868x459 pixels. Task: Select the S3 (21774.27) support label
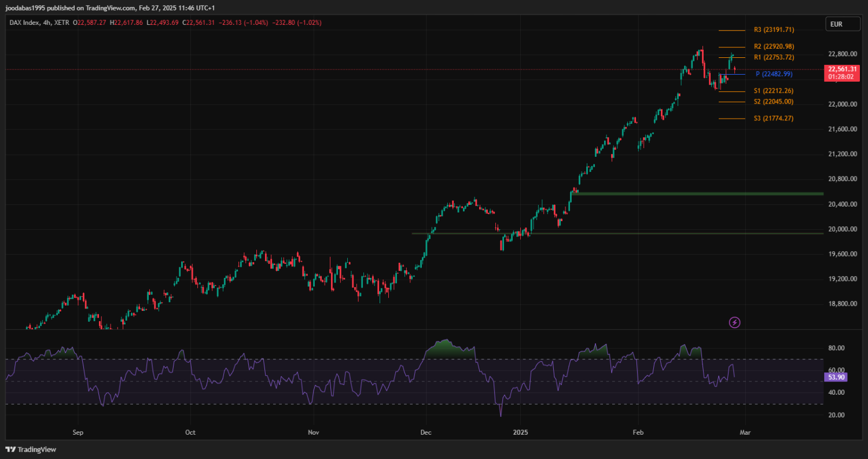pos(774,119)
